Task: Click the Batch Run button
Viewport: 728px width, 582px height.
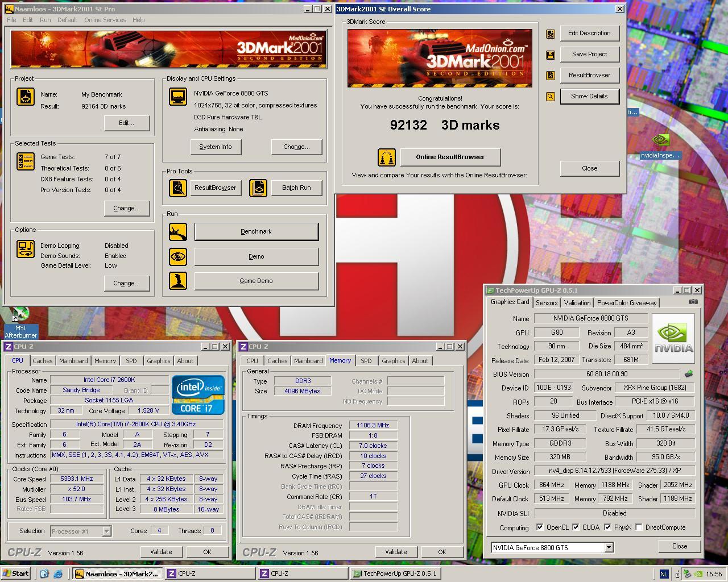Action: point(296,188)
